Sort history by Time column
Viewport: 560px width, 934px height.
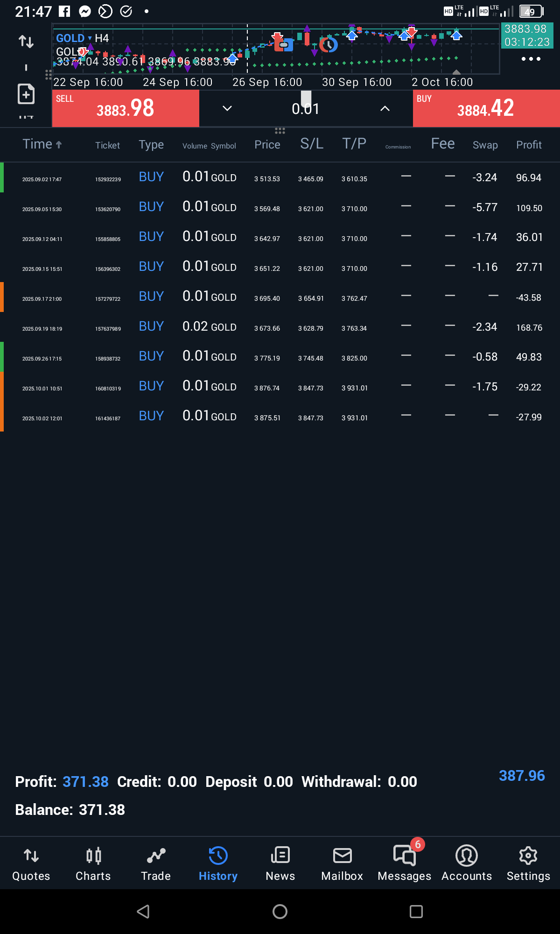42,144
